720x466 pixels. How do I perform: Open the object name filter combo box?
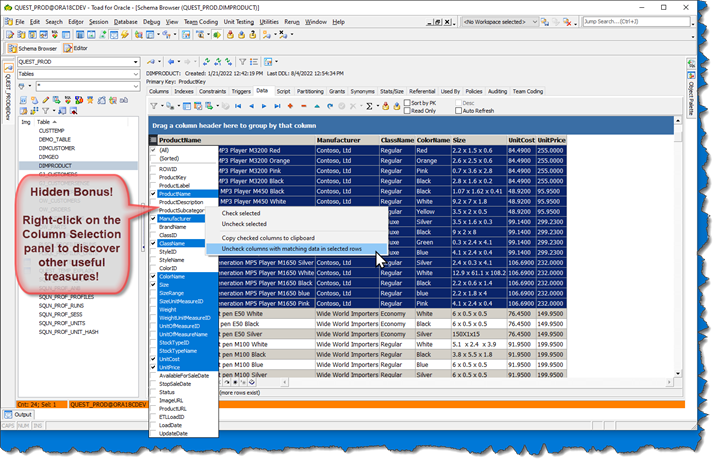pos(88,86)
